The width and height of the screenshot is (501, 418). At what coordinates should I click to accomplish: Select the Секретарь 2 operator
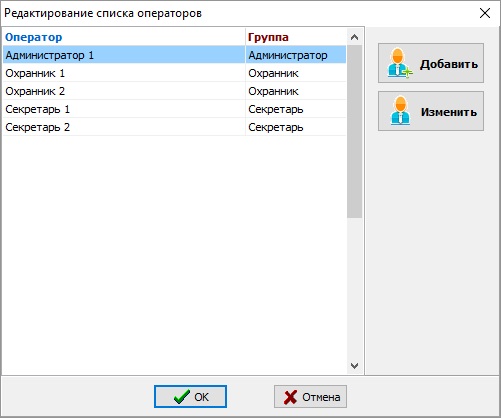(x=124, y=127)
